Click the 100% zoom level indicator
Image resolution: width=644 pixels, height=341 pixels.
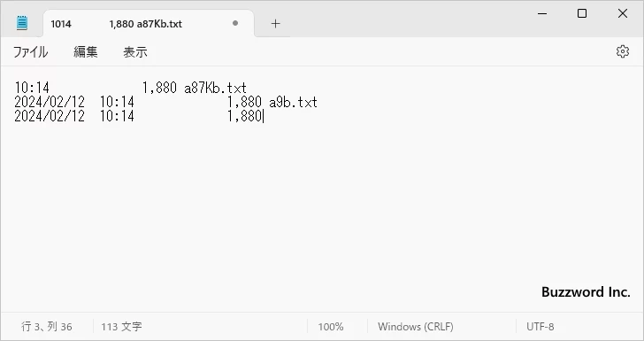pos(331,327)
